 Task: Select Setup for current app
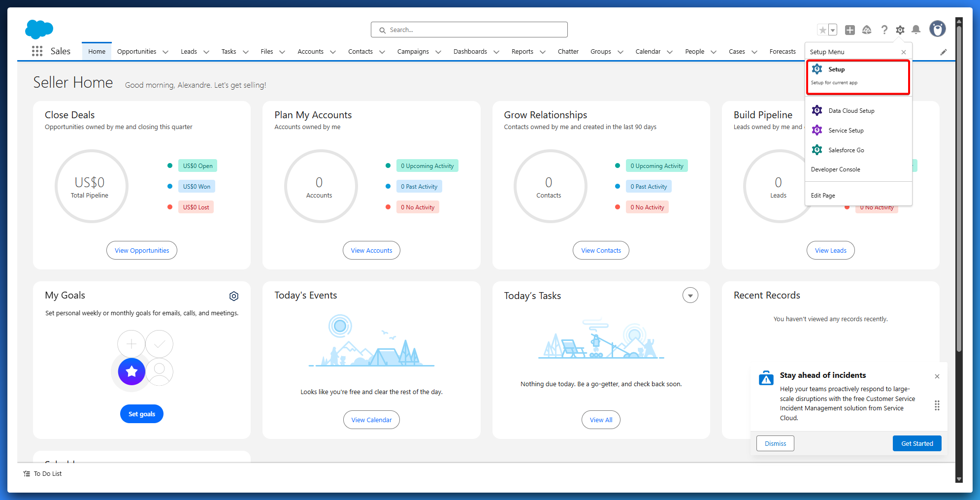pyautogui.click(x=858, y=77)
